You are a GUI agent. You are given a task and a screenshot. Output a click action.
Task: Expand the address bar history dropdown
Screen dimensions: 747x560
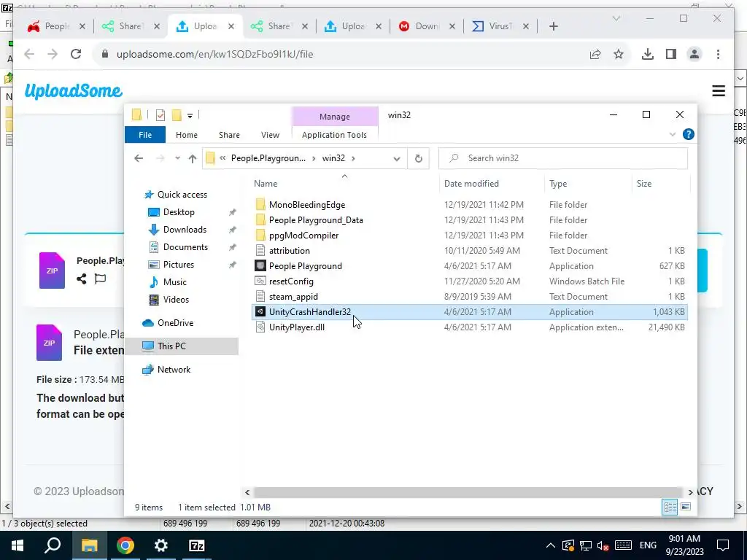pos(396,158)
